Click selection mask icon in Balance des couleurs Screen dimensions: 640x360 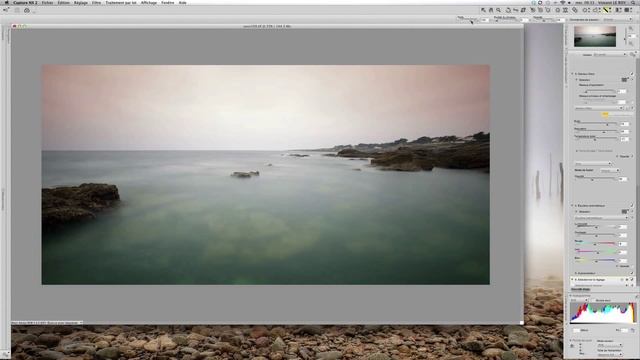(x=624, y=211)
